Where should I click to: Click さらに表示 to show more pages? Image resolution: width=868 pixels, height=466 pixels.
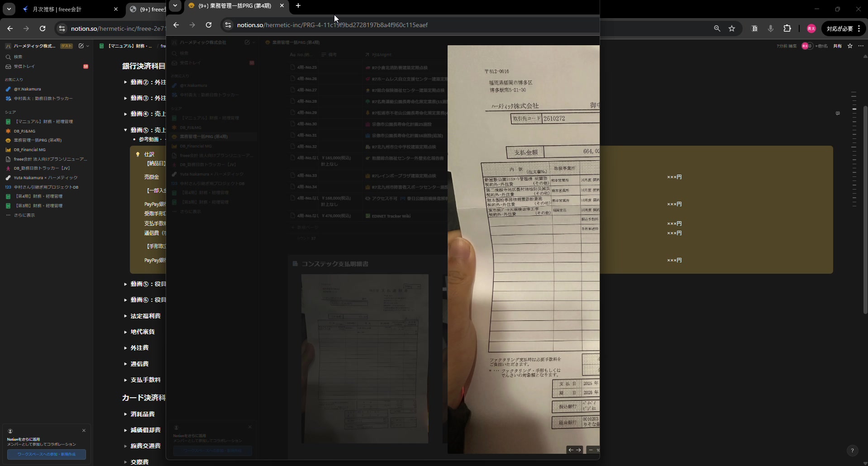[24, 215]
